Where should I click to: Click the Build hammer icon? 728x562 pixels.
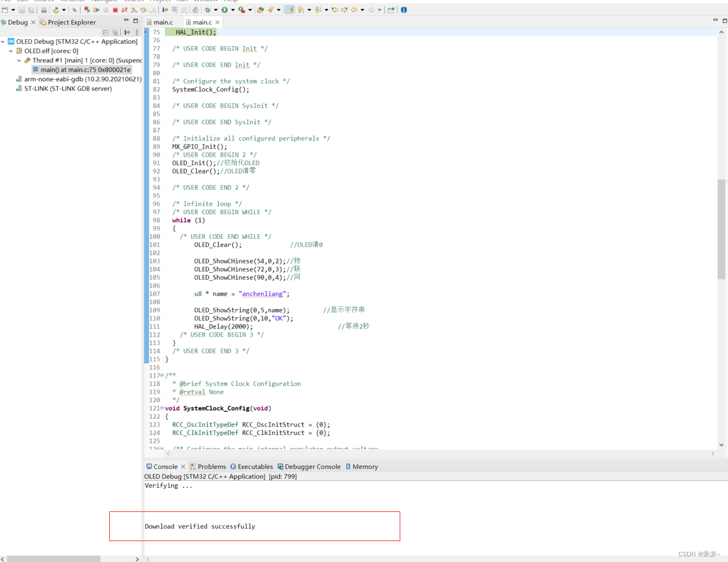(56, 10)
